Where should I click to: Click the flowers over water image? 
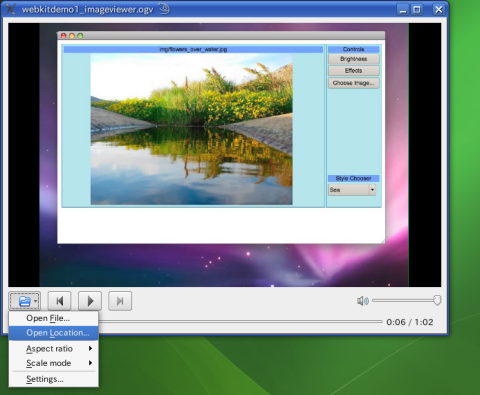coord(192,129)
